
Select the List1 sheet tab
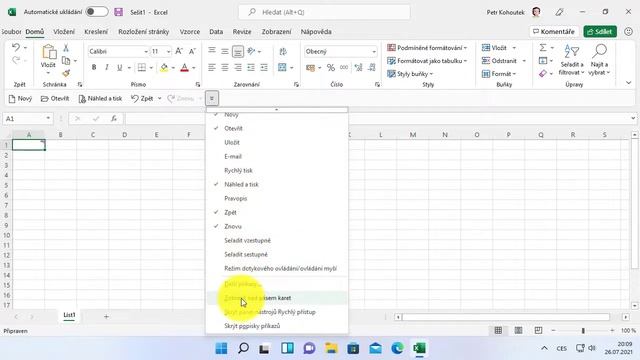69,315
